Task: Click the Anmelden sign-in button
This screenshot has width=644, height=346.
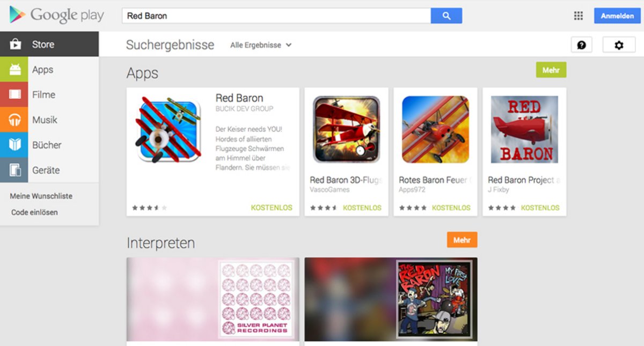Action: 617,16
